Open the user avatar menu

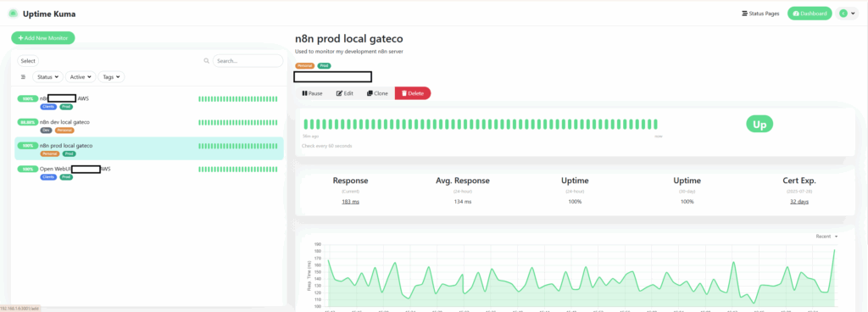click(x=847, y=14)
